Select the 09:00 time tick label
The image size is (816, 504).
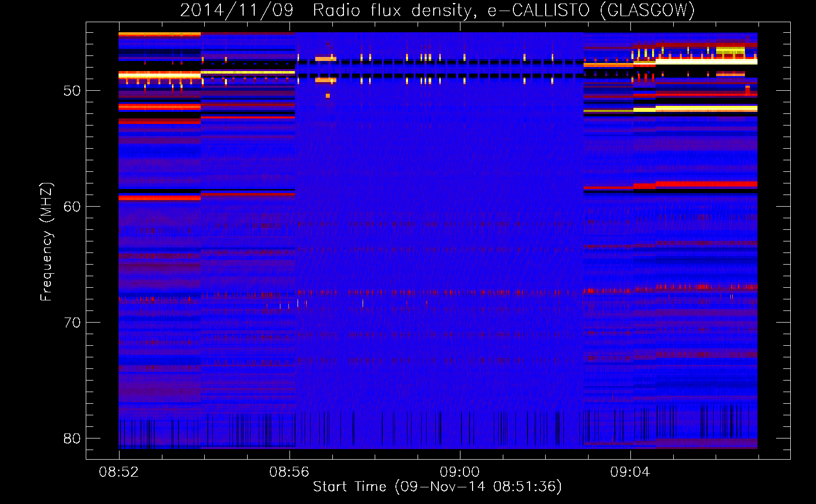(460, 472)
